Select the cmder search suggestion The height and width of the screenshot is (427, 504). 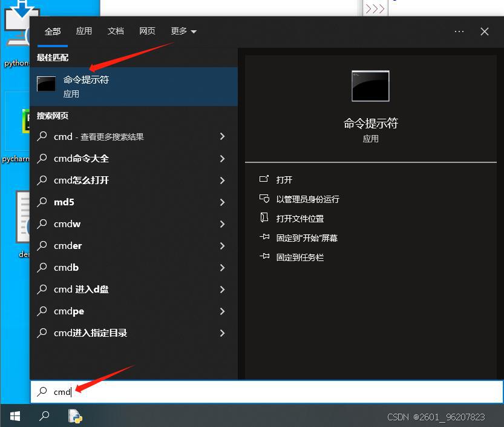[134, 246]
